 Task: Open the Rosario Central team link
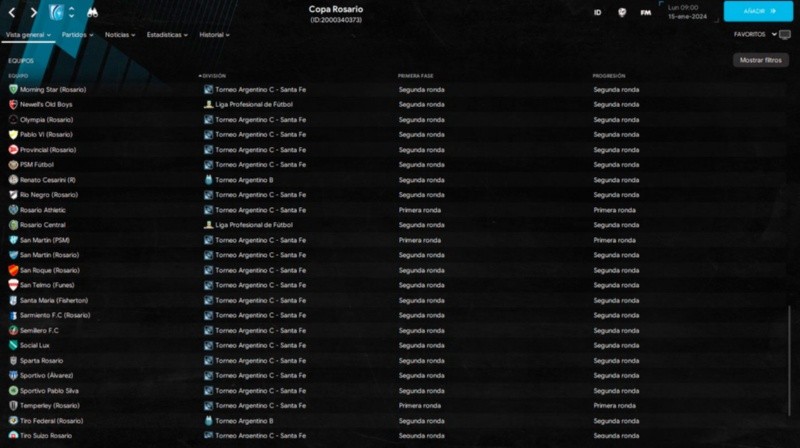[42, 225]
